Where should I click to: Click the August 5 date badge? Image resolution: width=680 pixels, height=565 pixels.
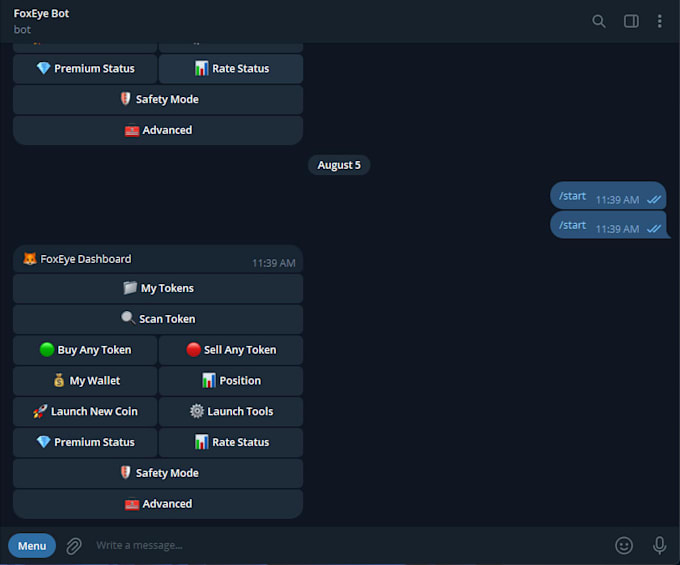[339, 165]
